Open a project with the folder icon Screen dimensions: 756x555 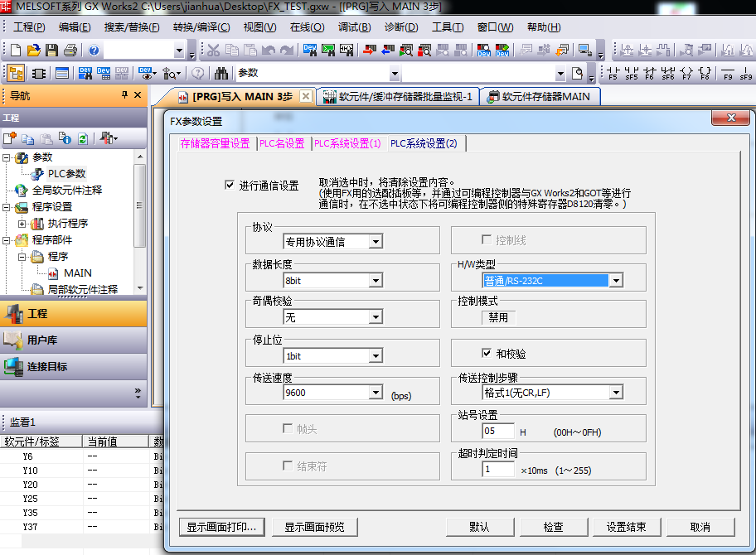click(34, 50)
